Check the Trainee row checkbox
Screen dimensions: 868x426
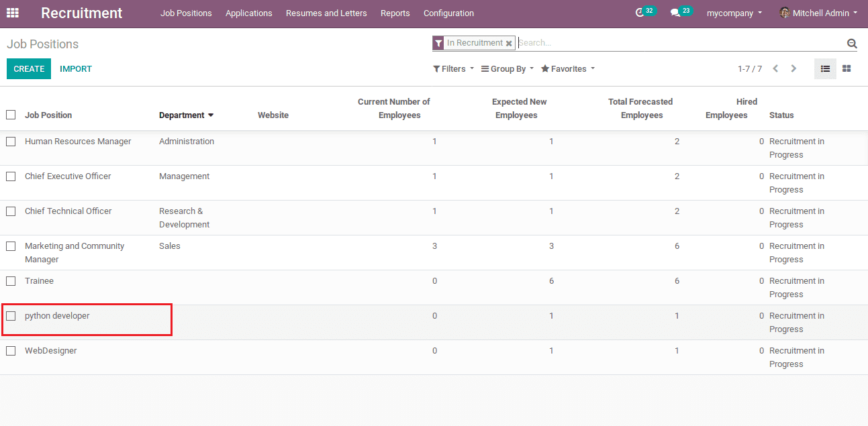[x=11, y=281]
